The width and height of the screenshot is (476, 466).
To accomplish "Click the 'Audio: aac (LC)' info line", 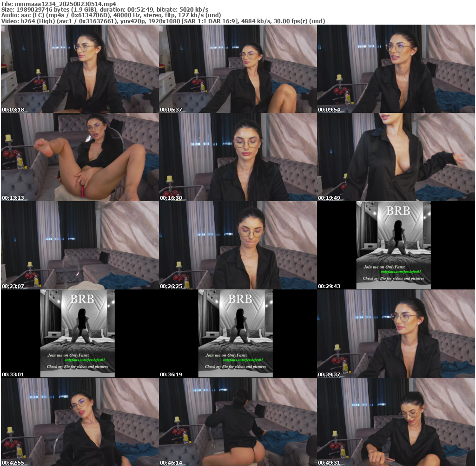I will point(111,15).
